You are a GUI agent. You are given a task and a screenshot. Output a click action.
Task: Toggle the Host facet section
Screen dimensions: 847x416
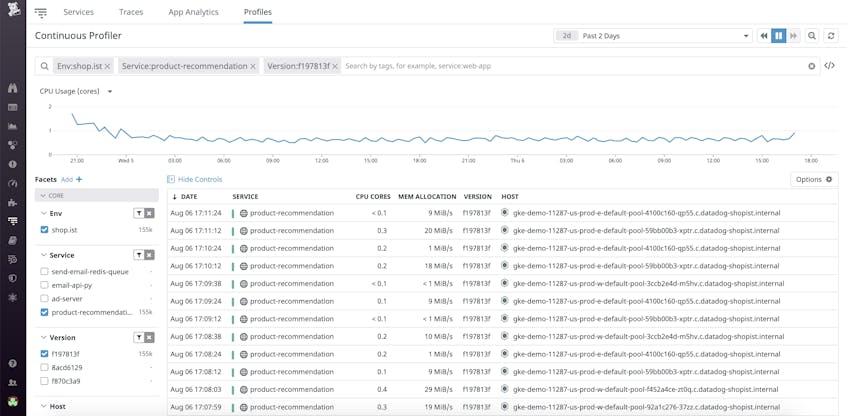[53, 406]
